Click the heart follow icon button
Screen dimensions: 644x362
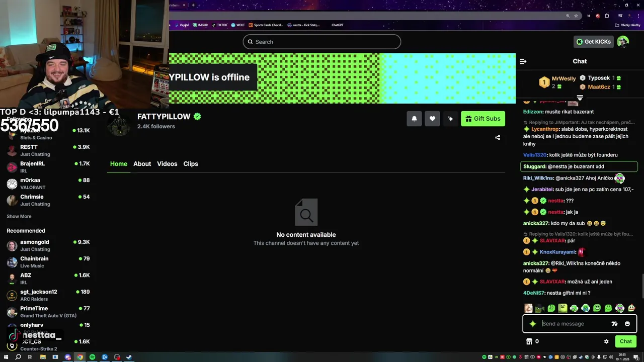pos(432,119)
